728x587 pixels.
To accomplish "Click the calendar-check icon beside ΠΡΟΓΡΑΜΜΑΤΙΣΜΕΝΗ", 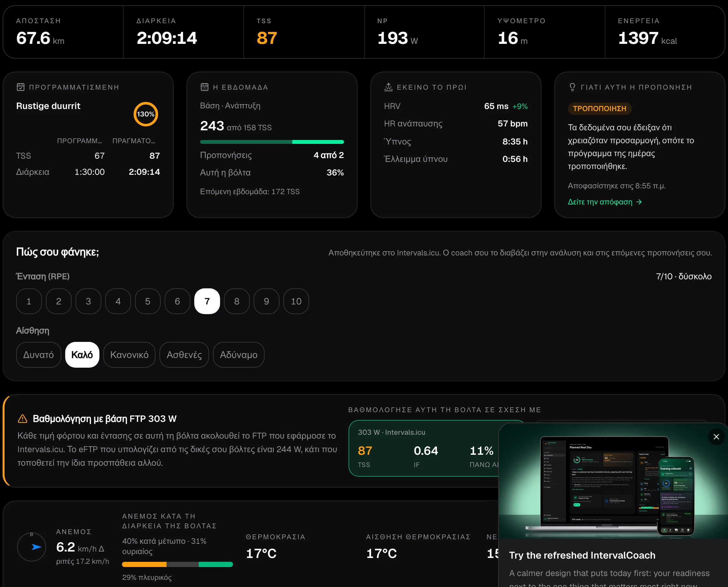I will coord(21,87).
